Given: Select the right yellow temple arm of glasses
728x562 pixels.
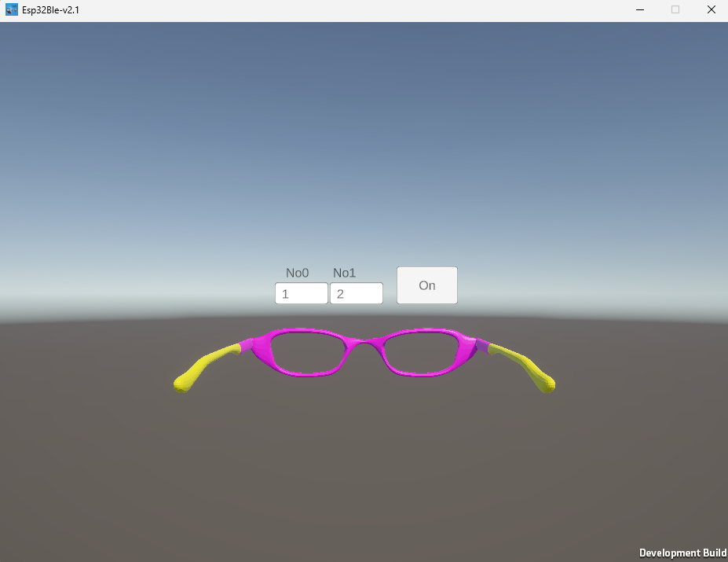Looking at the screenshot, I should 527,367.
